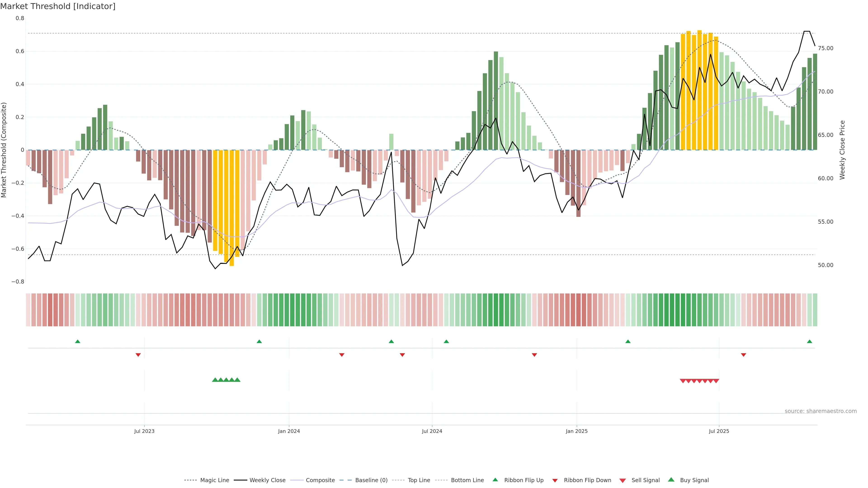This screenshot has height=488, width=868.
Task: Click the Jan 2024 x-axis label
Action: point(289,431)
